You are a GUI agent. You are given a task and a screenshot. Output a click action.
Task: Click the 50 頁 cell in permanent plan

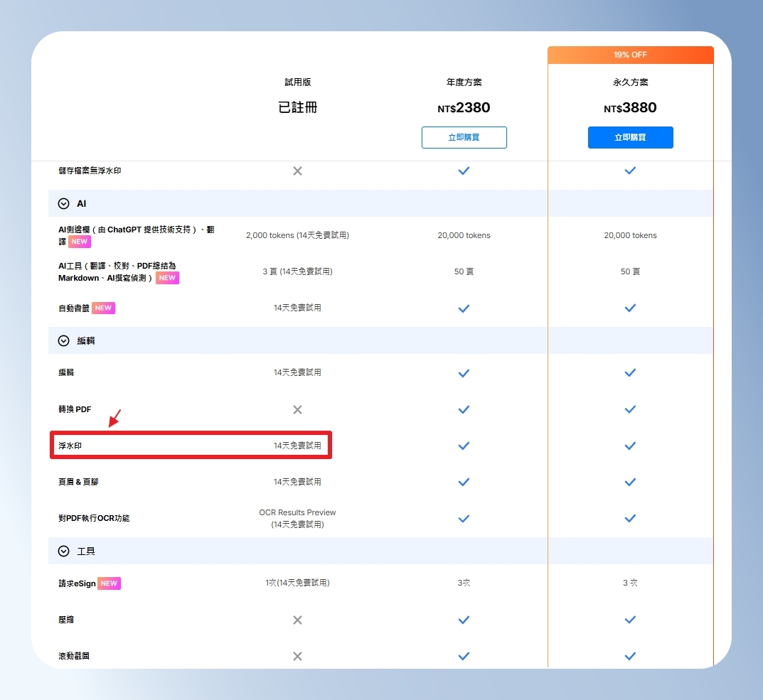pos(630,271)
